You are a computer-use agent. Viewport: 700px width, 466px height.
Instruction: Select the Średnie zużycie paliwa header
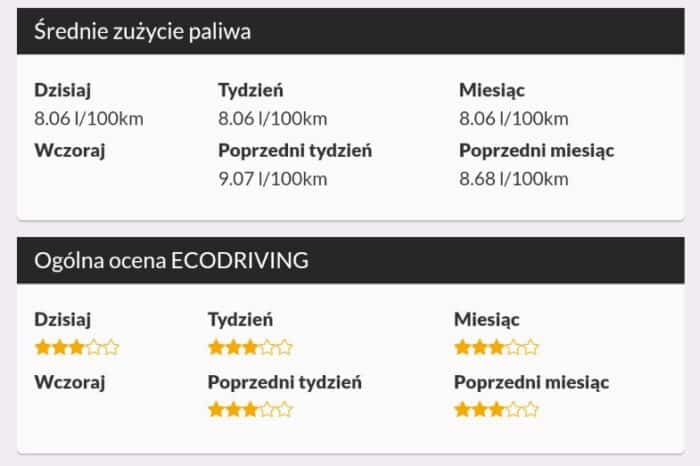[142, 31]
